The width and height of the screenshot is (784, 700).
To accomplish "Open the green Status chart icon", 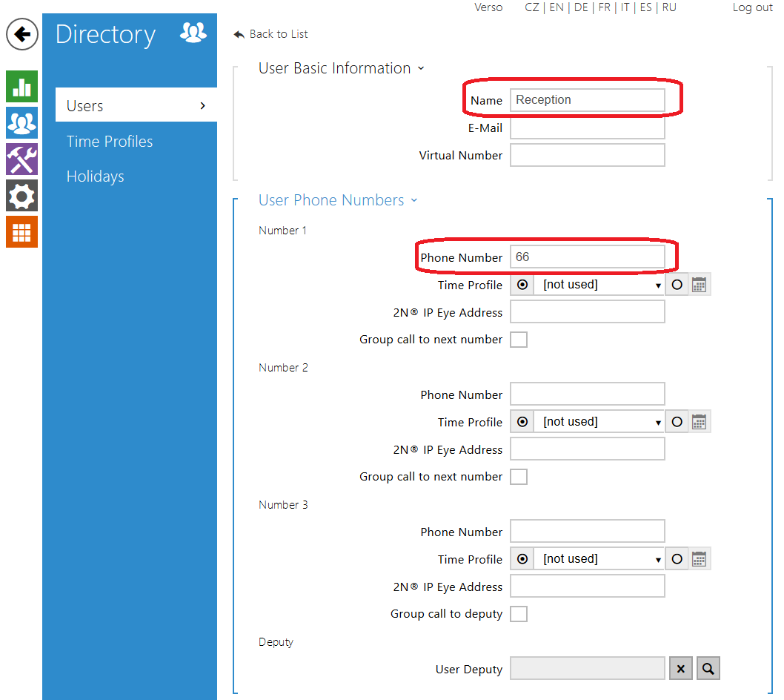I will click(21, 87).
